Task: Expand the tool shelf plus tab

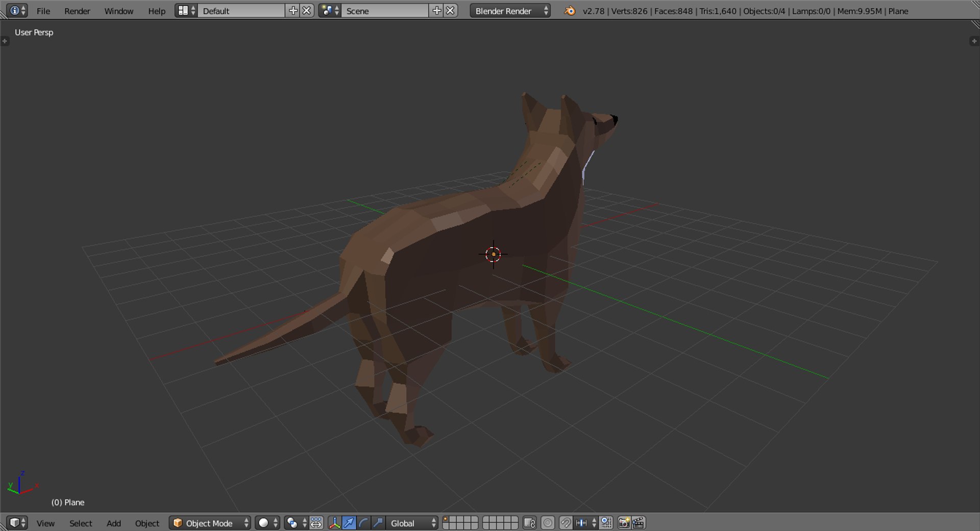Action: 5,41
